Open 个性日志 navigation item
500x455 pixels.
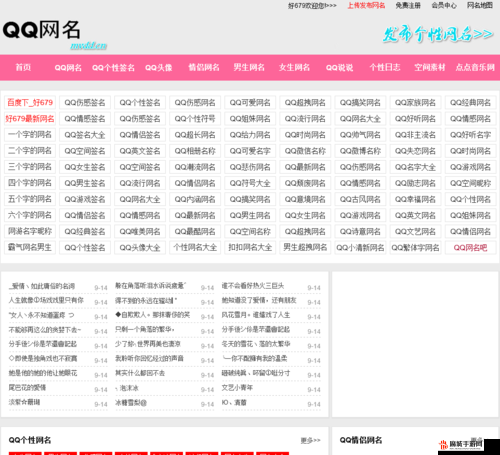click(x=385, y=68)
